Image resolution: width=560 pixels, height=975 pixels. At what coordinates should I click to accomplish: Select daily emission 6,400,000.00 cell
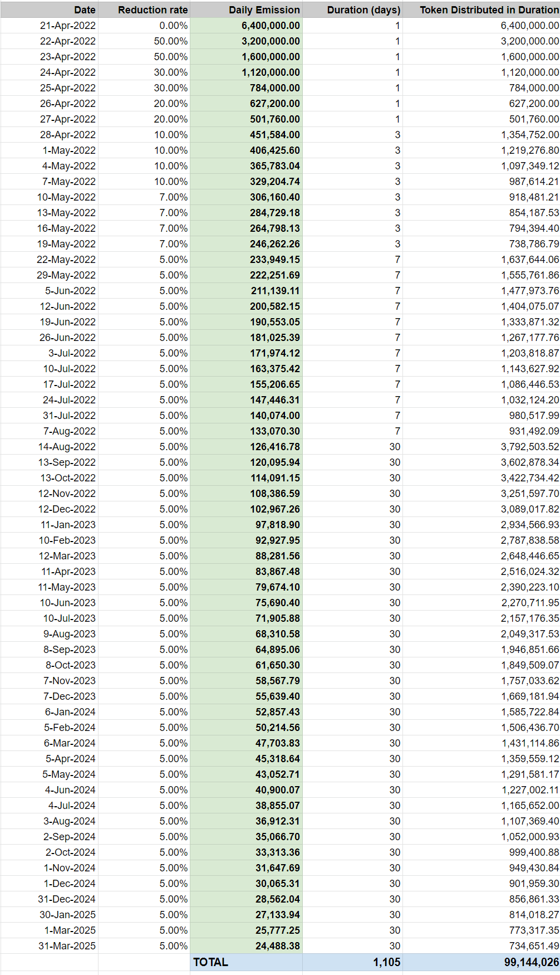[x=246, y=26]
